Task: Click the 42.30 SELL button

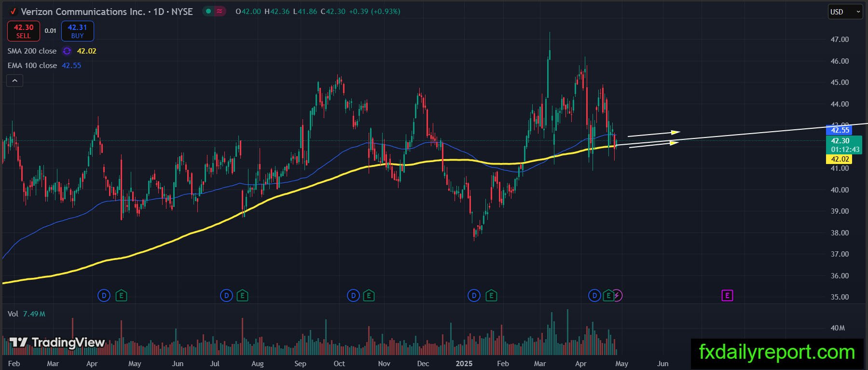Action: pos(24,31)
